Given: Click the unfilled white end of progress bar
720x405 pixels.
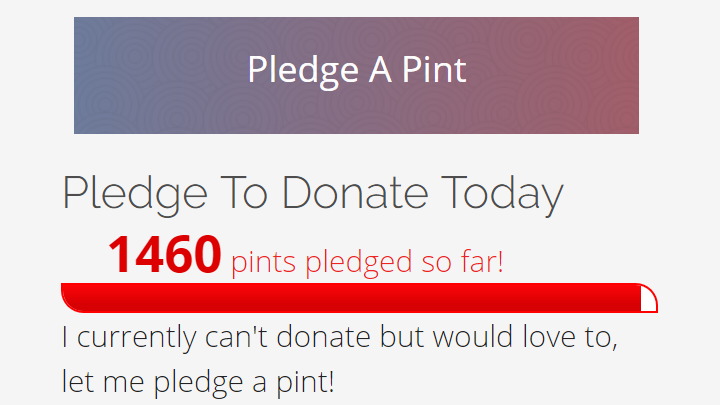Looking at the screenshot, I should click(648, 299).
